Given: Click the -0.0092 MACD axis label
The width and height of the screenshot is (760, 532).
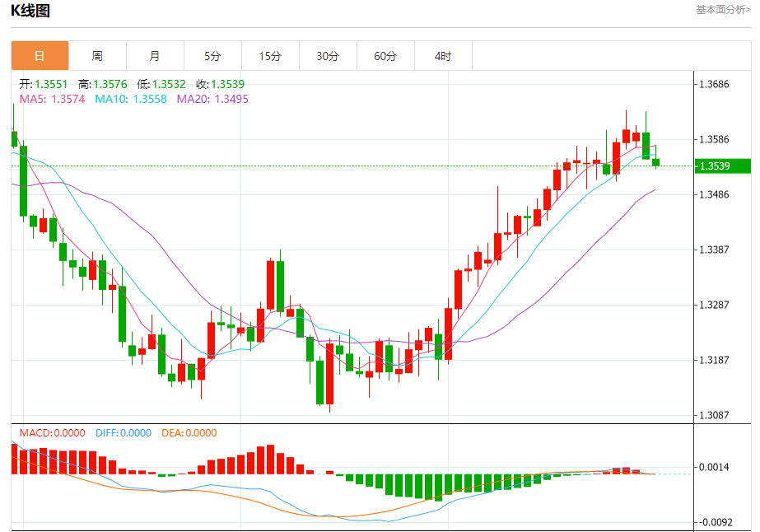Looking at the screenshot, I should [x=716, y=522].
